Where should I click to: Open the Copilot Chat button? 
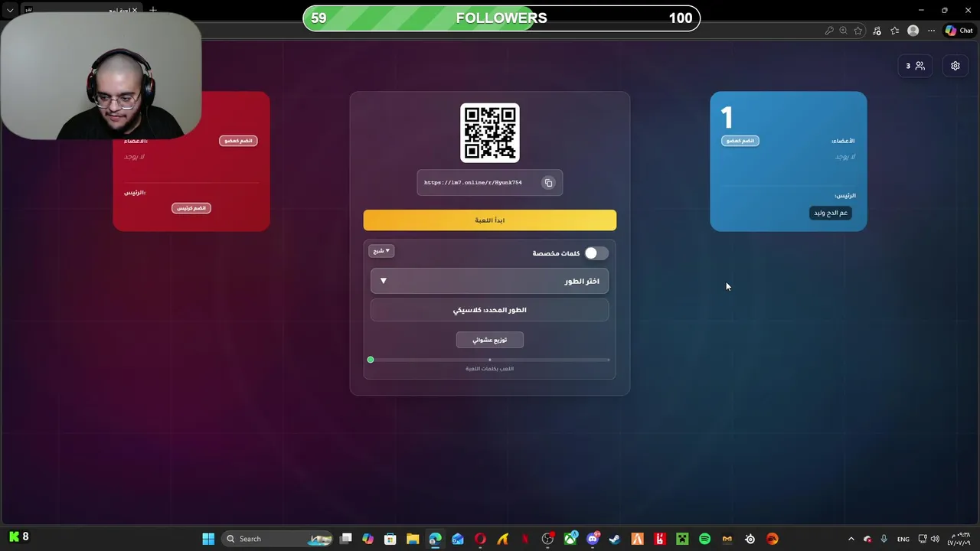point(959,31)
